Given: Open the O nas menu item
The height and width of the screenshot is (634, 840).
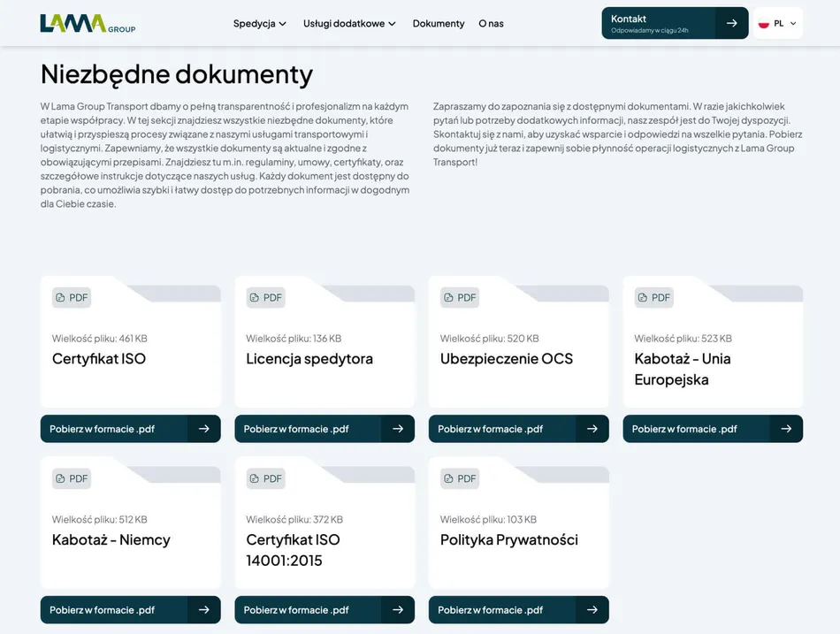Looking at the screenshot, I should (491, 24).
